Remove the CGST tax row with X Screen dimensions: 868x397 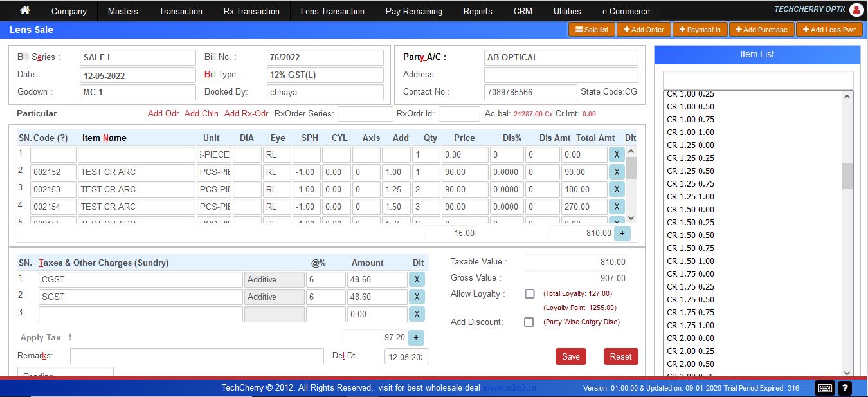[x=417, y=279]
